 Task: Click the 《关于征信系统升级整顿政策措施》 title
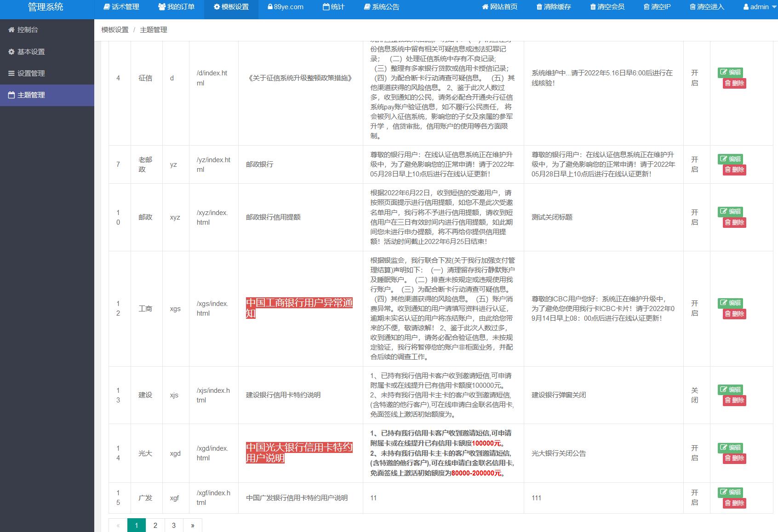tap(300, 78)
